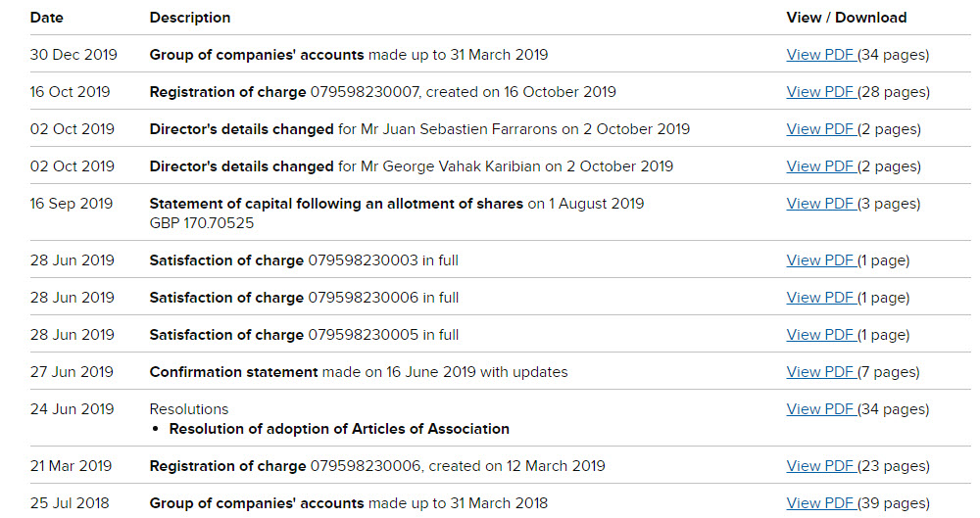View PDF for Juan Sebastien Farrarons director change
980x518 pixels.
(x=820, y=128)
